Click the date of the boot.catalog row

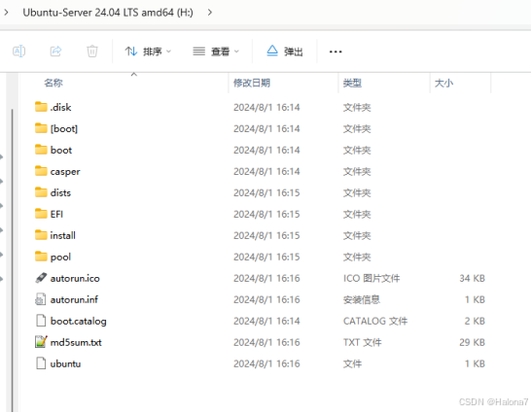(x=266, y=321)
